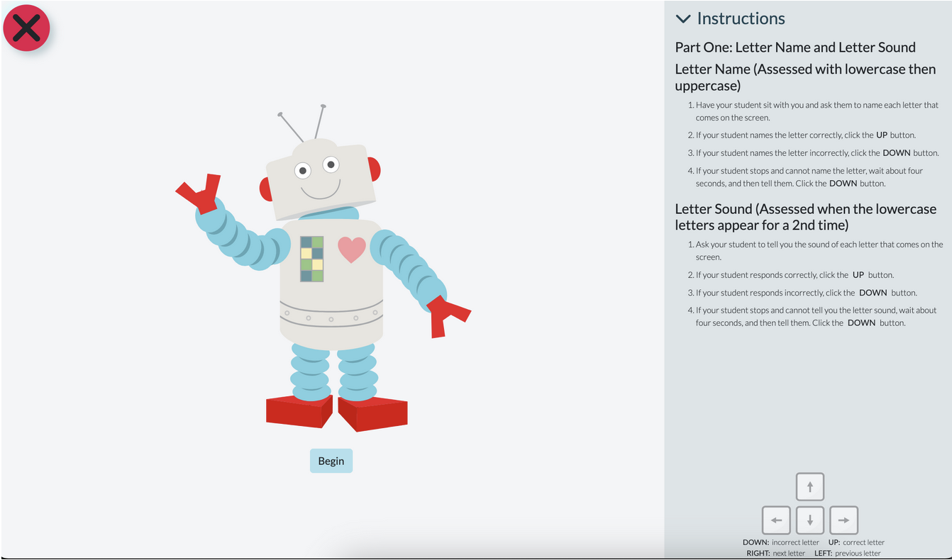Click the left arrow key button
952x560 pixels.
[776, 520]
